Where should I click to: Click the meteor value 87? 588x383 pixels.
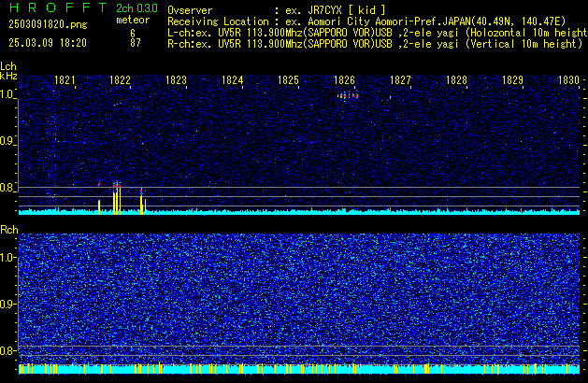point(136,43)
